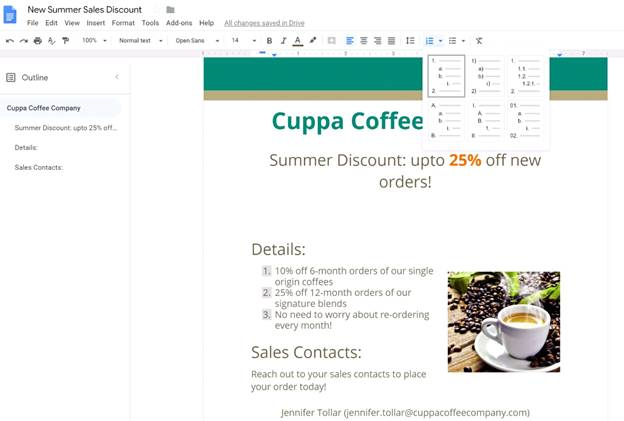Click the highlight color pen icon
624x421 pixels.
tap(313, 41)
